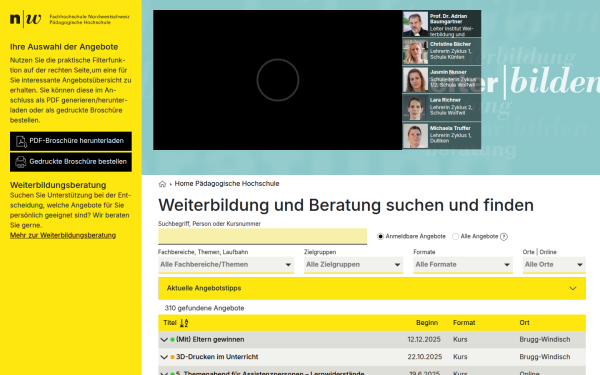
Task: Click the video player area
Action: 277,80
